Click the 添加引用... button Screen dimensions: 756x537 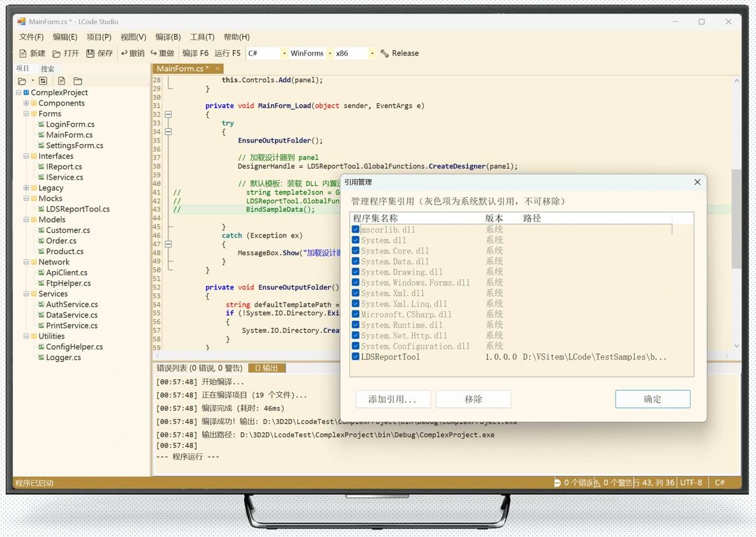click(392, 399)
